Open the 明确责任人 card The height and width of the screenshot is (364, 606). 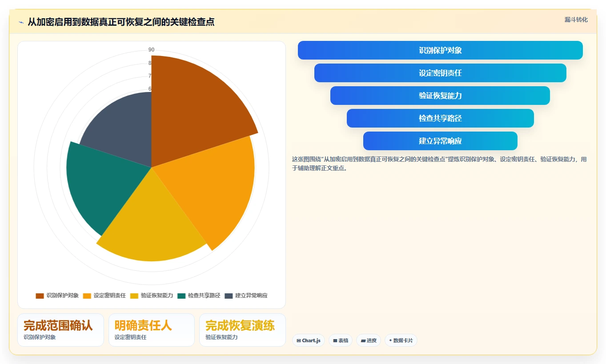(x=151, y=330)
